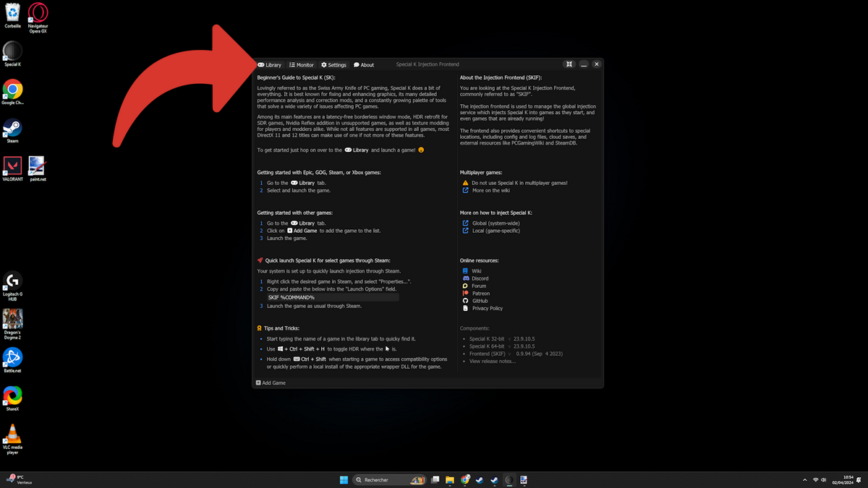Viewport: 868px width, 488px height.
Task: Open the Settings tab
Action: point(333,65)
